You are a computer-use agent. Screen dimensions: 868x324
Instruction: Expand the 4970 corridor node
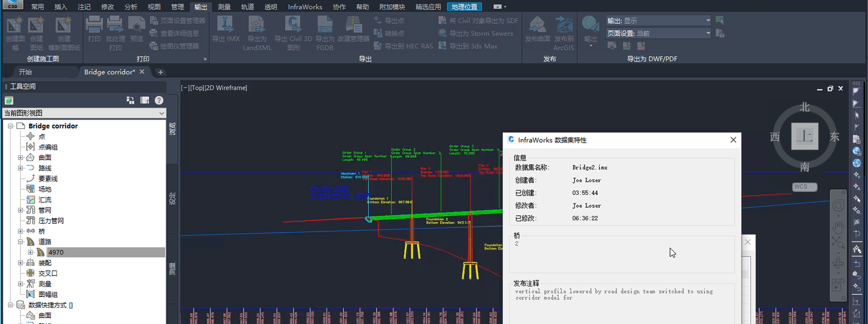click(x=31, y=252)
